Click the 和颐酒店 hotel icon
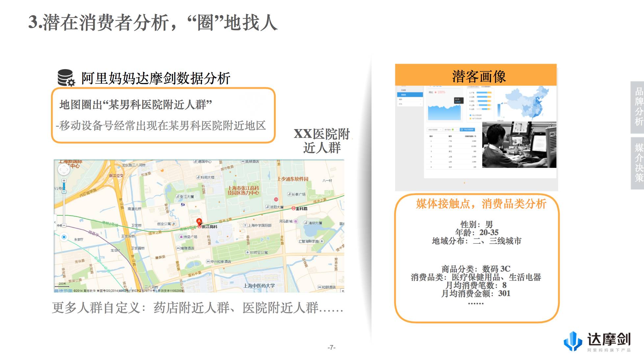Screen dimensions: 644x357 319,287
